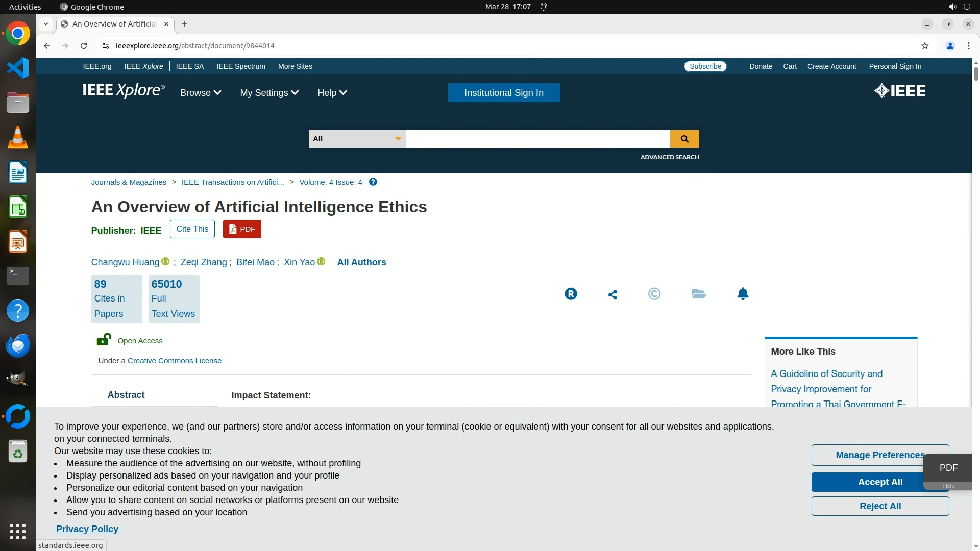Open the More Sites menu item

[x=295, y=66]
